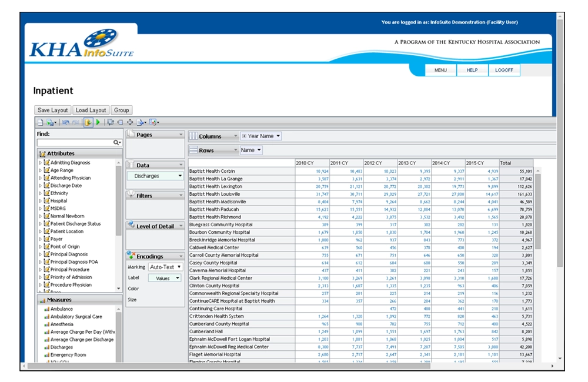Click the Save Layout button

click(x=53, y=110)
